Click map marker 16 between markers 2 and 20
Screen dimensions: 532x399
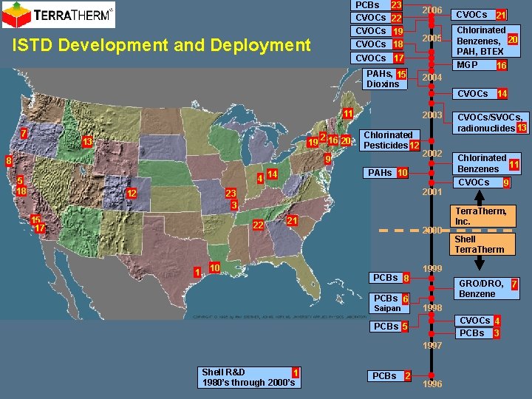point(333,140)
